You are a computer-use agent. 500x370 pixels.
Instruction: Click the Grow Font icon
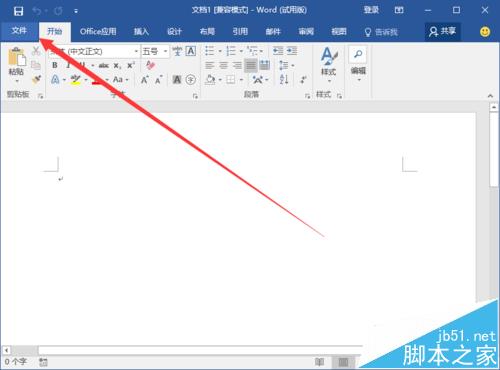click(145, 80)
